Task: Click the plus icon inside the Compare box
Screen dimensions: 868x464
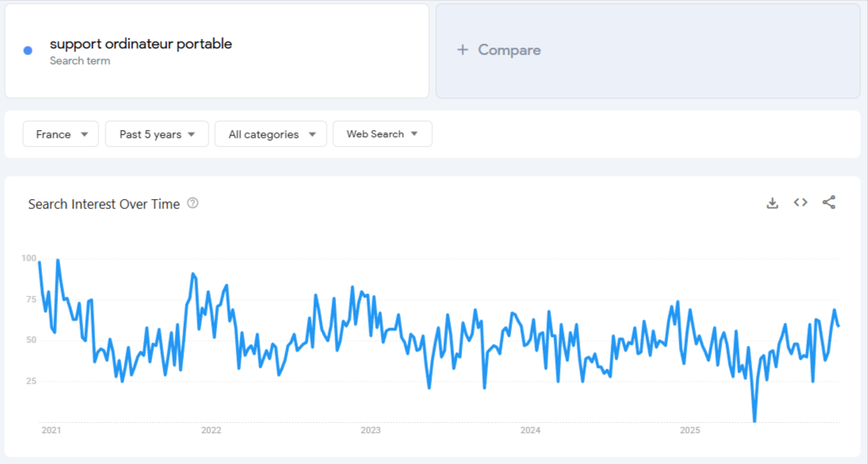Action: [462, 50]
